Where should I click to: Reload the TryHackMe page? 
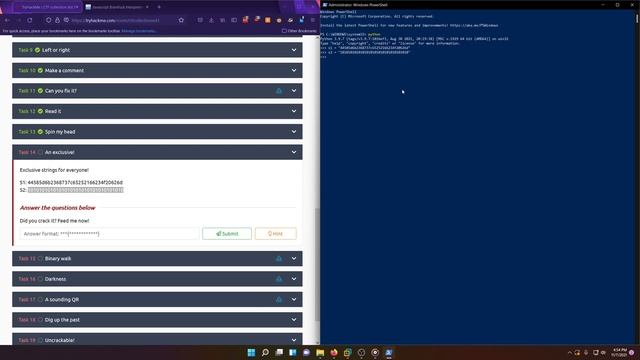tap(30, 20)
